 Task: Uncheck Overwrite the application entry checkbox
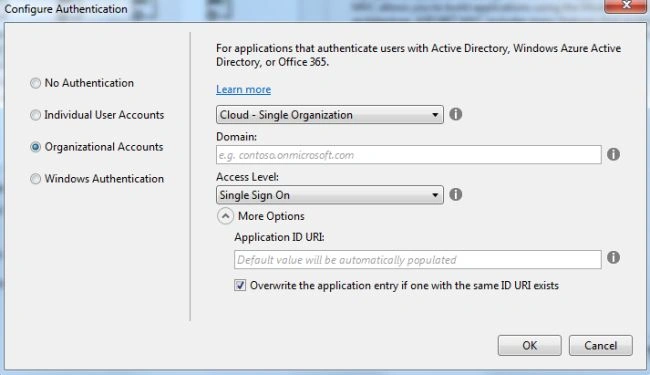(240, 285)
